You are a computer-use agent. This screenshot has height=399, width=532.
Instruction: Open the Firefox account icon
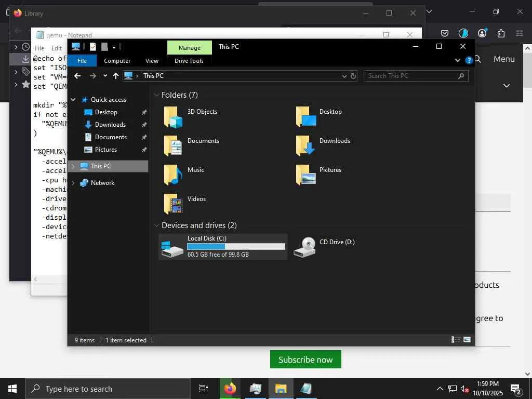[x=482, y=33]
